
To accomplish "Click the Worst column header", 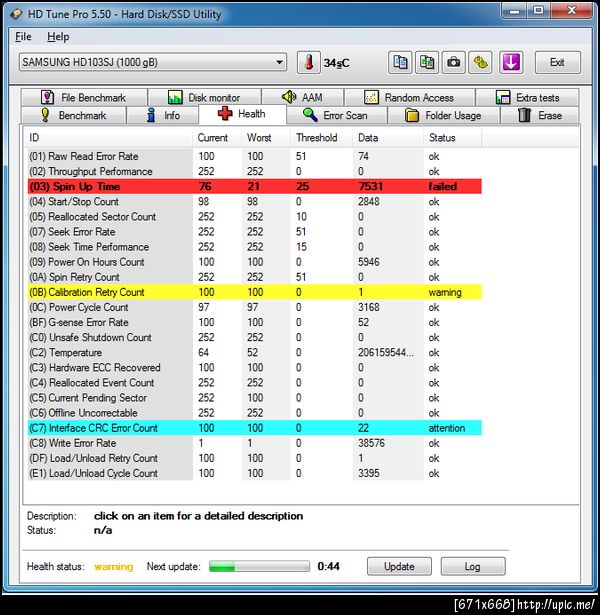I will tap(266, 138).
